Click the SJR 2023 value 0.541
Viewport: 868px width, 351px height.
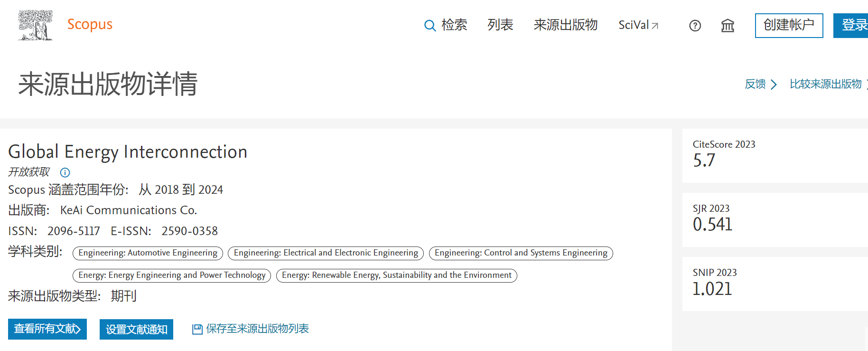(712, 225)
